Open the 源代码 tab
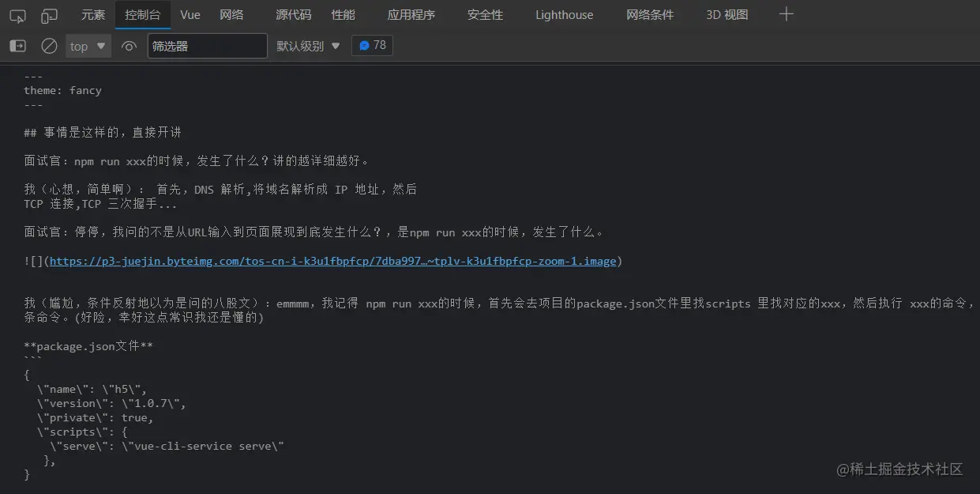 pyautogui.click(x=294, y=15)
